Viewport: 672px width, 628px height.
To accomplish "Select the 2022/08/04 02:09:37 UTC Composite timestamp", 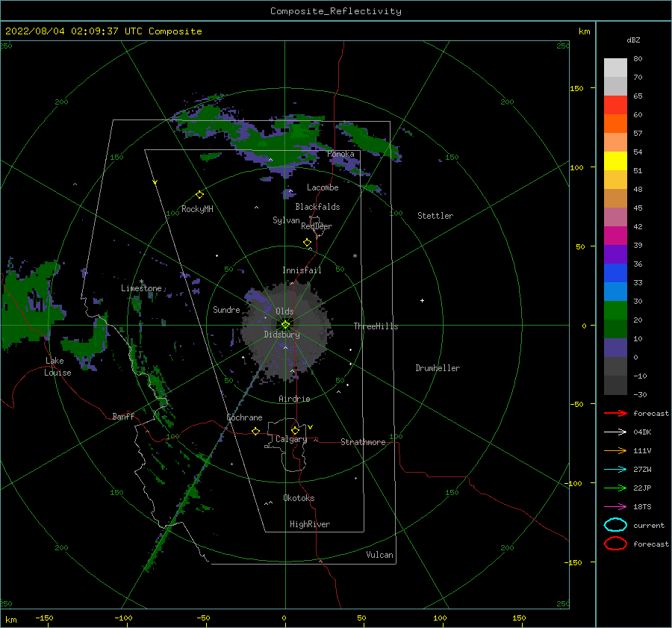I will click(x=103, y=31).
